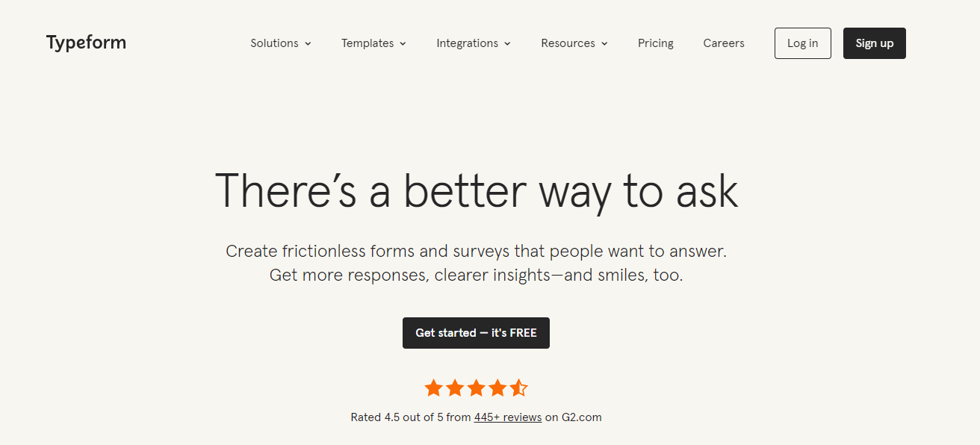
Task: Click the Typeform logo
Action: click(x=86, y=43)
